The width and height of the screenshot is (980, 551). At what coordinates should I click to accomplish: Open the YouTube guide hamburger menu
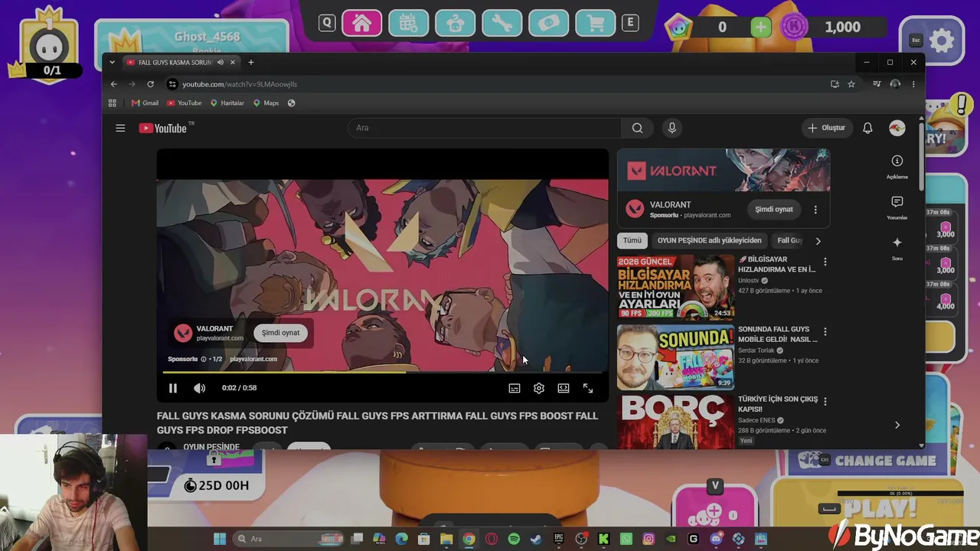(x=120, y=128)
